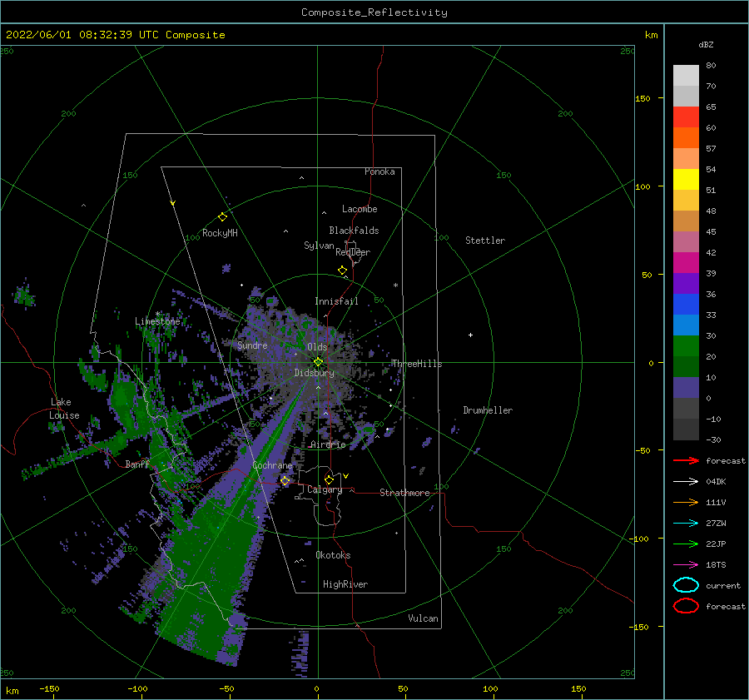Click the Lacombe city label
This screenshot has width=749, height=700.
click(x=360, y=209)
